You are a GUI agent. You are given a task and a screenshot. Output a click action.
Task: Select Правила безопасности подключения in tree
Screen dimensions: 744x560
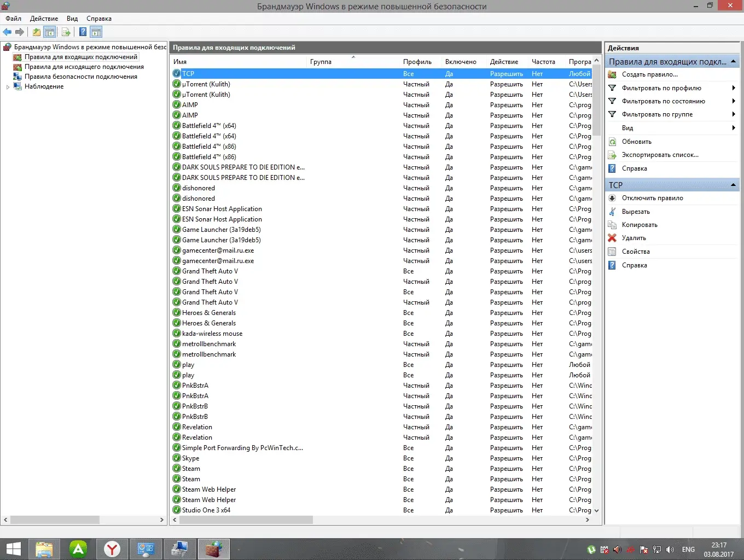[81, 77]
